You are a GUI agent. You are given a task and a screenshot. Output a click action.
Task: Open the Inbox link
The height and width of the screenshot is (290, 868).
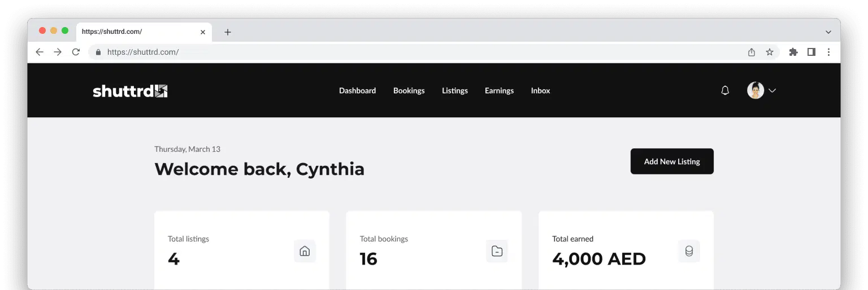pyautogui.click(x=540, y=90)
